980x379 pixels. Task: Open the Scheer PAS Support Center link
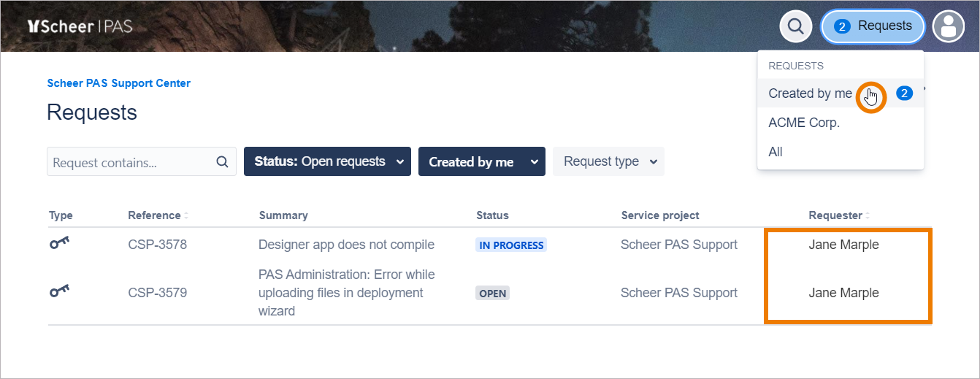coord(119,83)
